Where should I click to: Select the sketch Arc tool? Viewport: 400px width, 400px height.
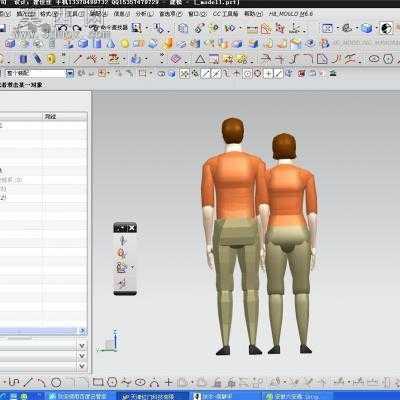point(41,382)
